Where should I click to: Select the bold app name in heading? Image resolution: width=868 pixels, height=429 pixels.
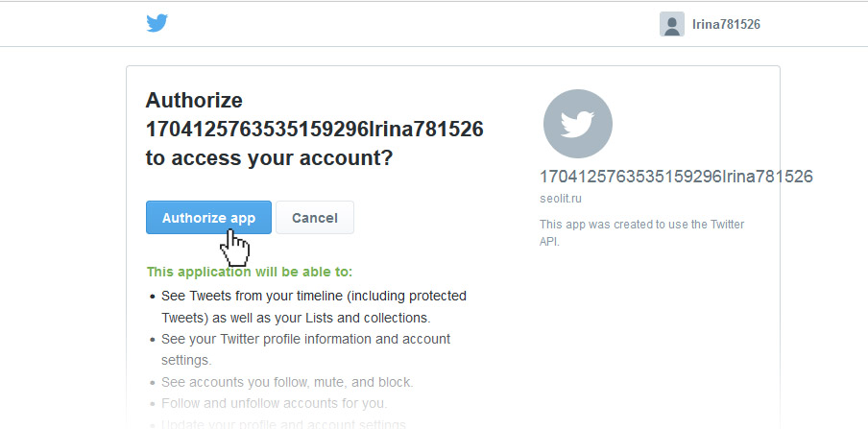(314, 130)
